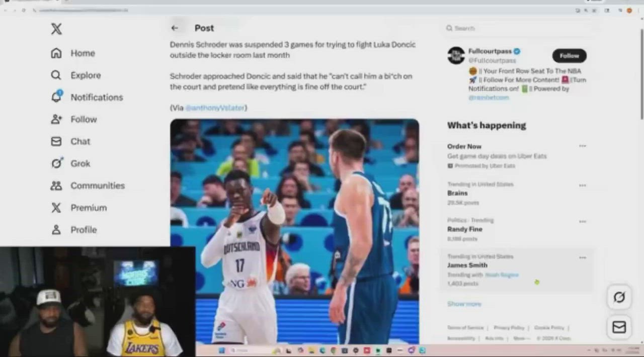This screenshot has height=357, width=644.
Task: Click the back arrow beside Post
Action: (175, 28)
